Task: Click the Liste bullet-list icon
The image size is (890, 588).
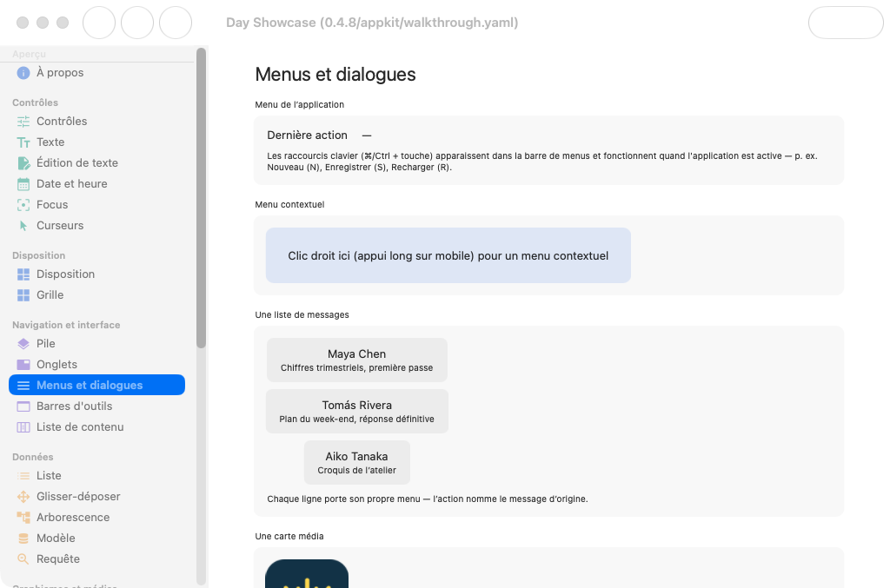Action: click(x=23, y=476)
